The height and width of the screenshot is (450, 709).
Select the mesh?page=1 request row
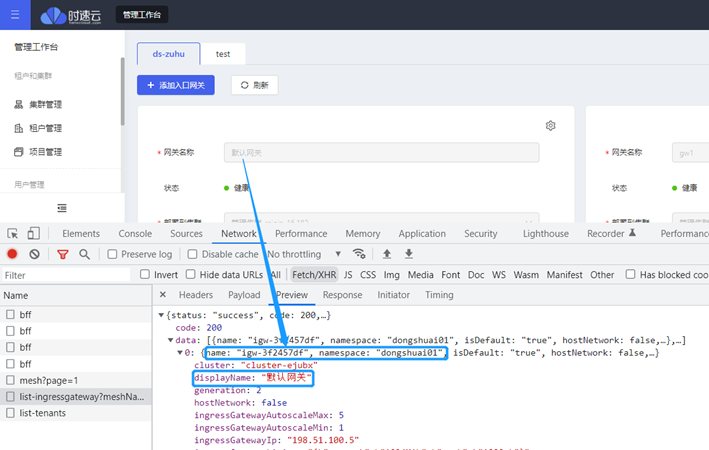click(76, 380)
